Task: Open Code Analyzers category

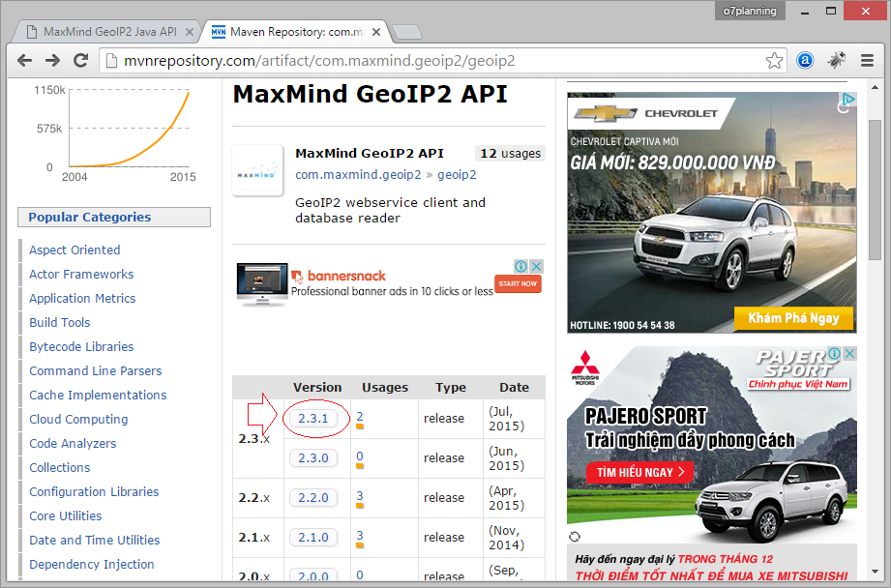Action: (73, 444)
